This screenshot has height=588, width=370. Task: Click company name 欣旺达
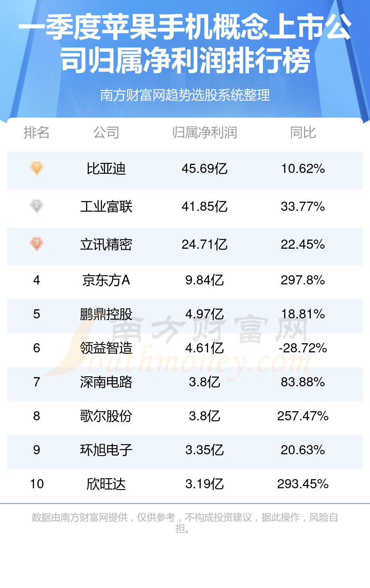[106, 484]
